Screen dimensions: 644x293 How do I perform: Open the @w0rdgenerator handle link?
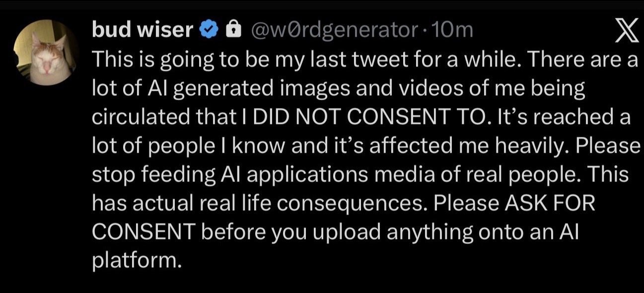pos(334,31)
